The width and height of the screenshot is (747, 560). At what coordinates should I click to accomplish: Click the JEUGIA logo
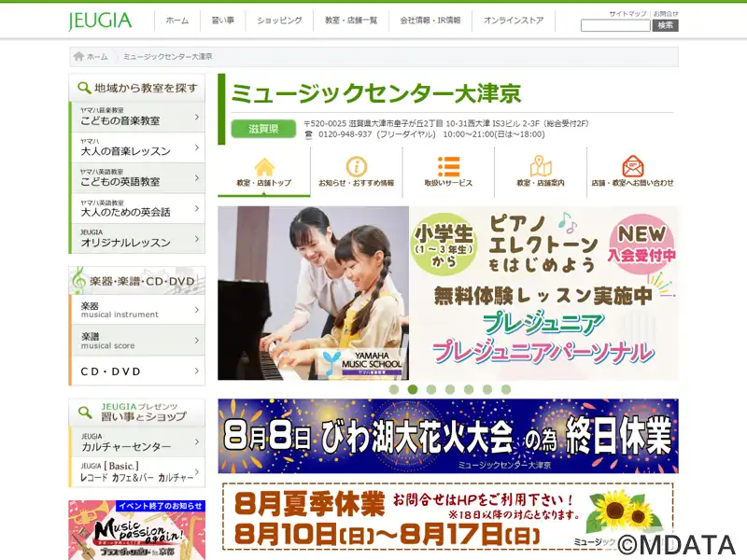[100, 21]
